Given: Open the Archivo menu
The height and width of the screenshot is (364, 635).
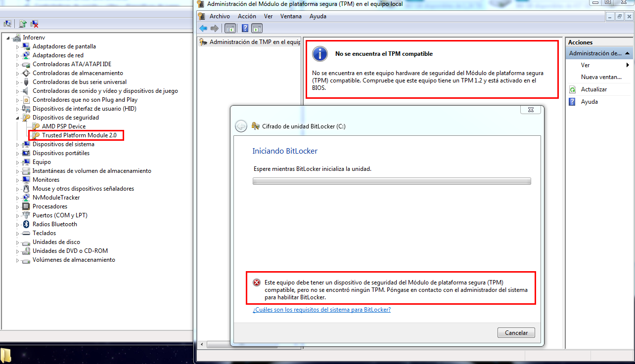Looking at the screenshot, I should [220, 16].
